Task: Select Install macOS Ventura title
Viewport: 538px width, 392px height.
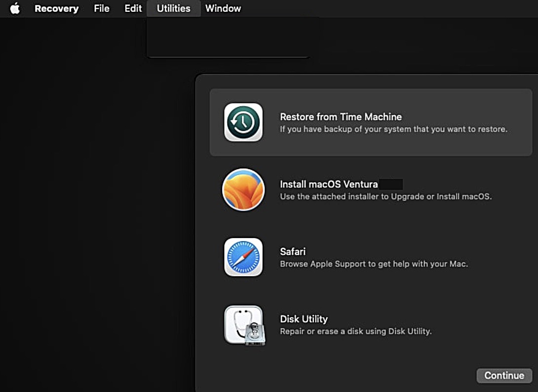Action: (329, 184)
